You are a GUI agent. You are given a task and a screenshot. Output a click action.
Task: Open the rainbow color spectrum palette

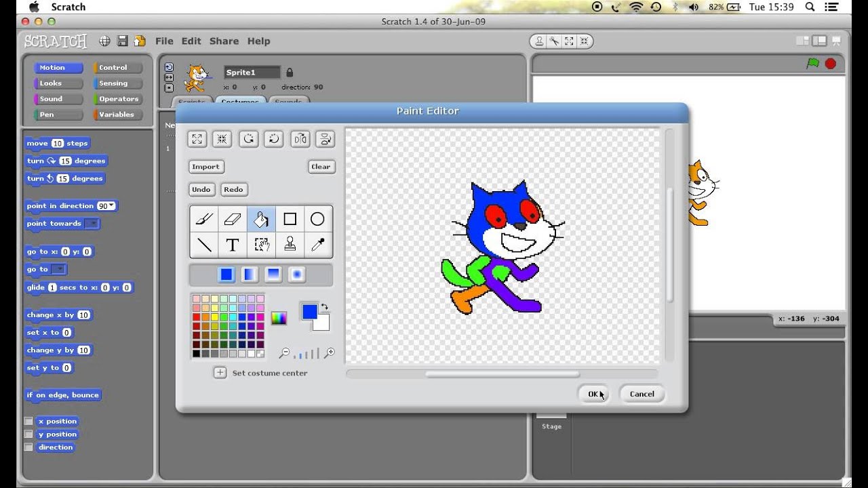coord(279,318)
